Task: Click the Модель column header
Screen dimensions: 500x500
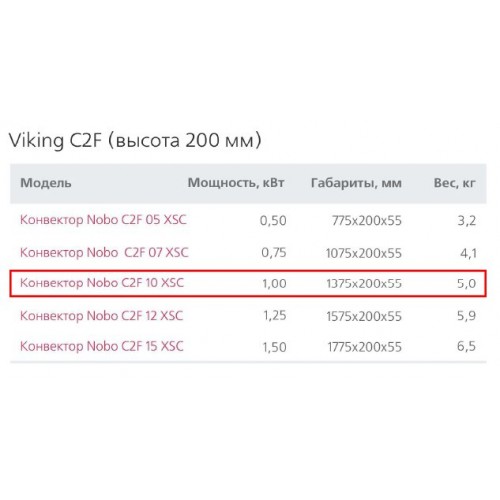Action: pos(46,183)
